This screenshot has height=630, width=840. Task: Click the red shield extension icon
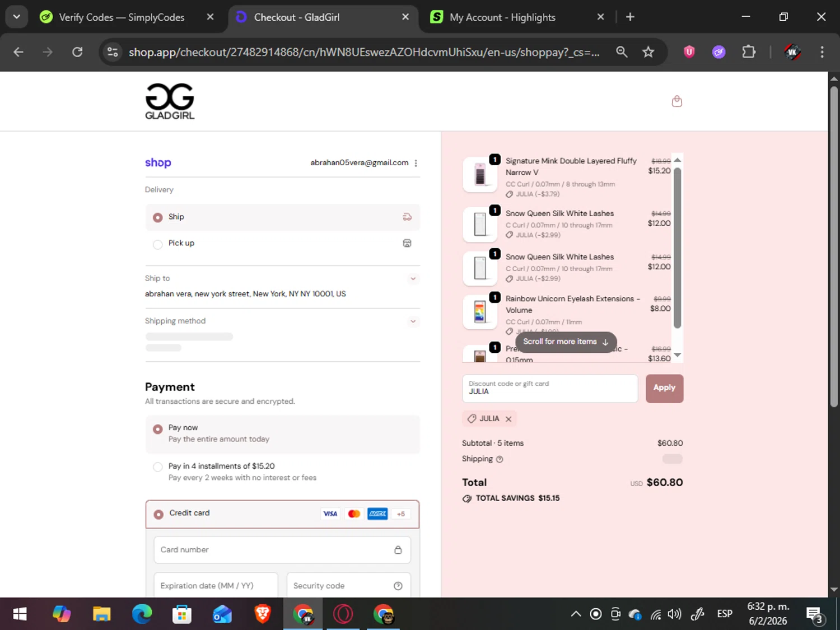click(689, 52)
